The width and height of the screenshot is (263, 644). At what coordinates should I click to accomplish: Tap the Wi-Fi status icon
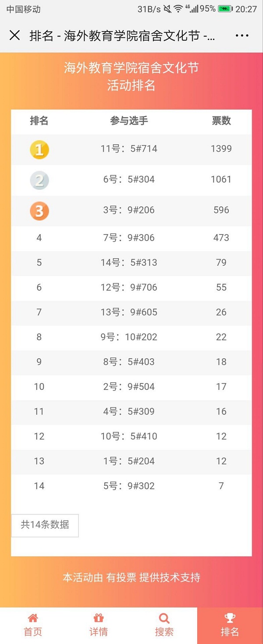pos(178,9)
